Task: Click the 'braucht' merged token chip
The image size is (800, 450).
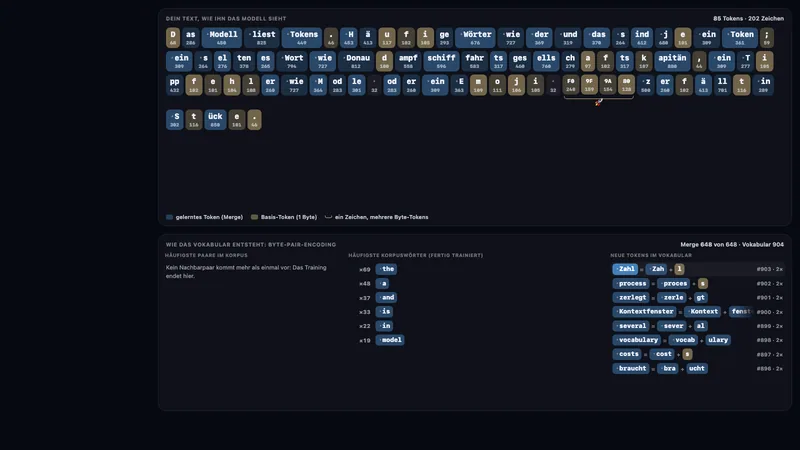Action: (631, 368)
